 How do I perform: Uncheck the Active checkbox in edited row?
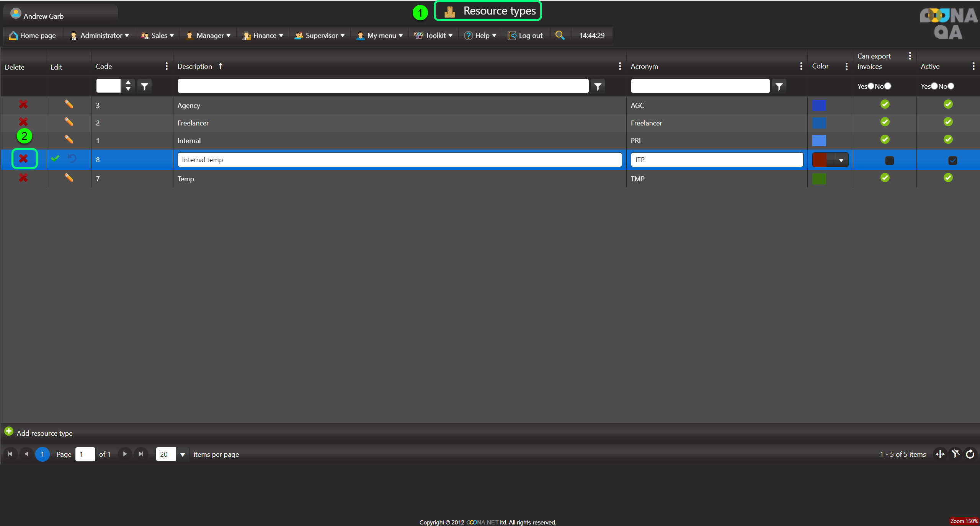click(952, 160)
